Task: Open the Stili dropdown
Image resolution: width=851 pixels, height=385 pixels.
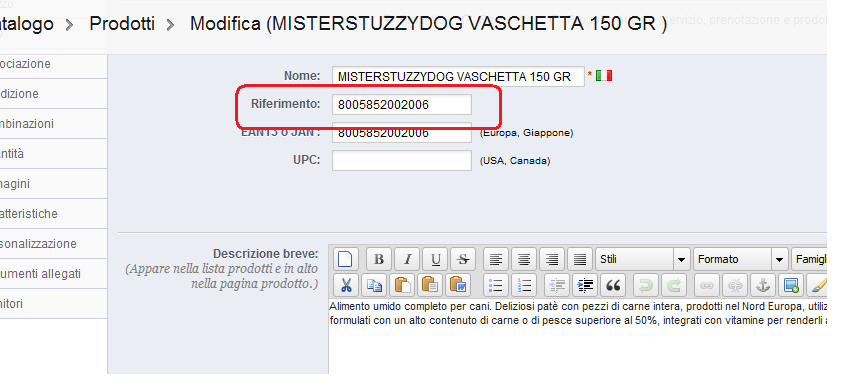Action: pyautogui.click(x=642, y=260)
